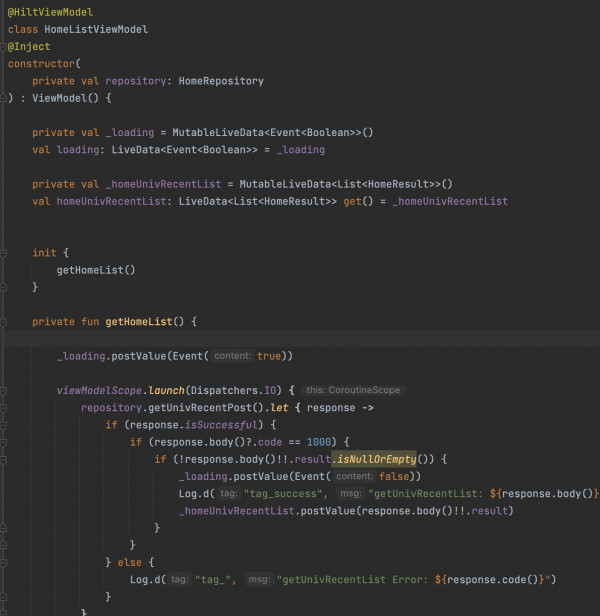The width and height of the screenshot is (600, 616).
Task: Click homeUnivRecentList public property name
Action: pyautogui.click(x=111, y=202)
